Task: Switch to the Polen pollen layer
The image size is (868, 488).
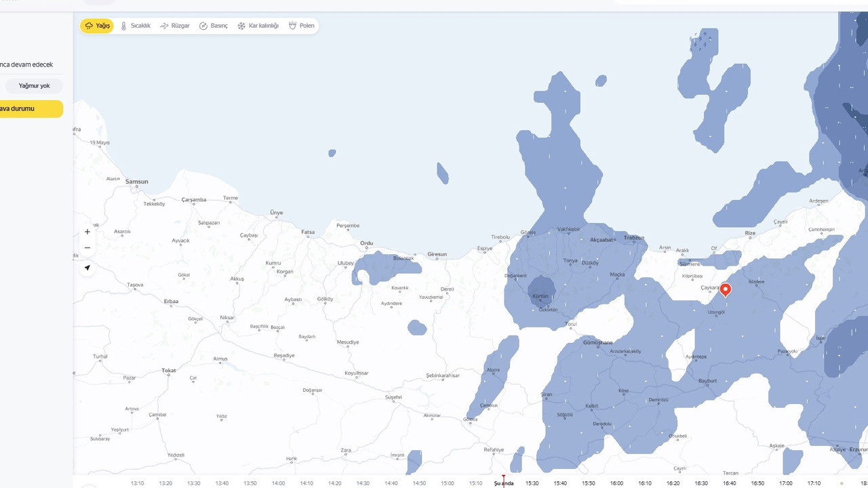Action: (x=302, y=26)
